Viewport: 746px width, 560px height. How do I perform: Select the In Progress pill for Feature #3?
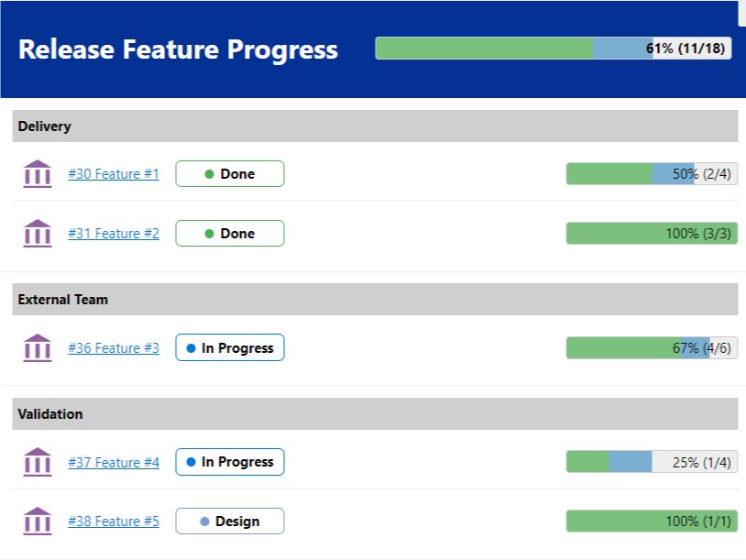[x=229, y=347]
